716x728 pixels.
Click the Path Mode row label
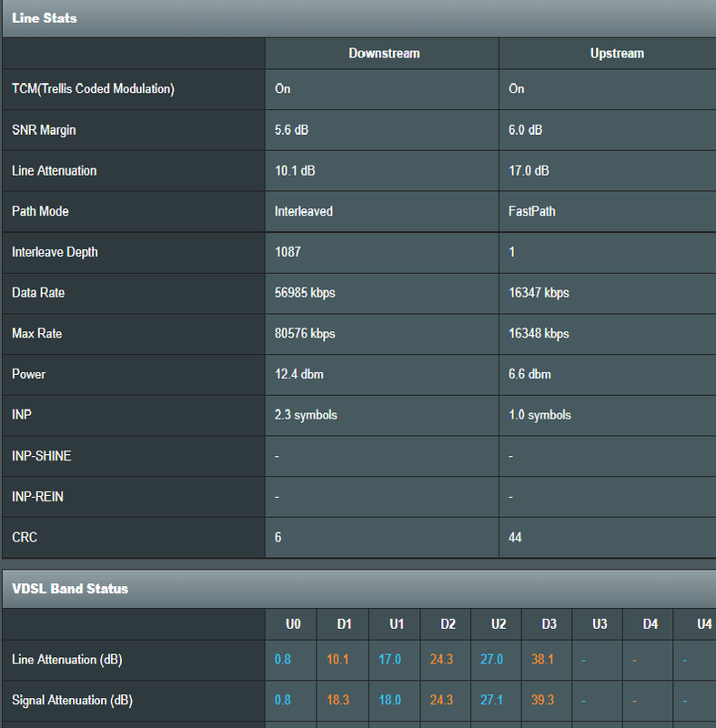coord(40,211)
